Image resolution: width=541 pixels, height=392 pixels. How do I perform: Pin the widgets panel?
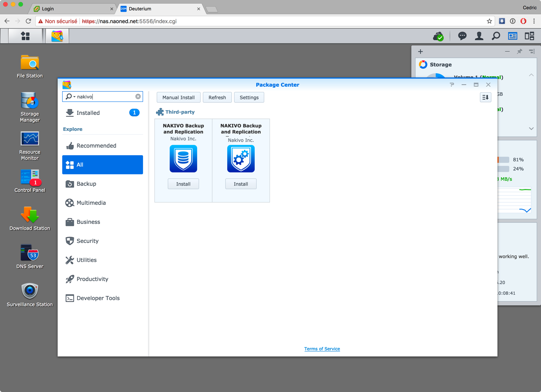click(x=519, y=51)
